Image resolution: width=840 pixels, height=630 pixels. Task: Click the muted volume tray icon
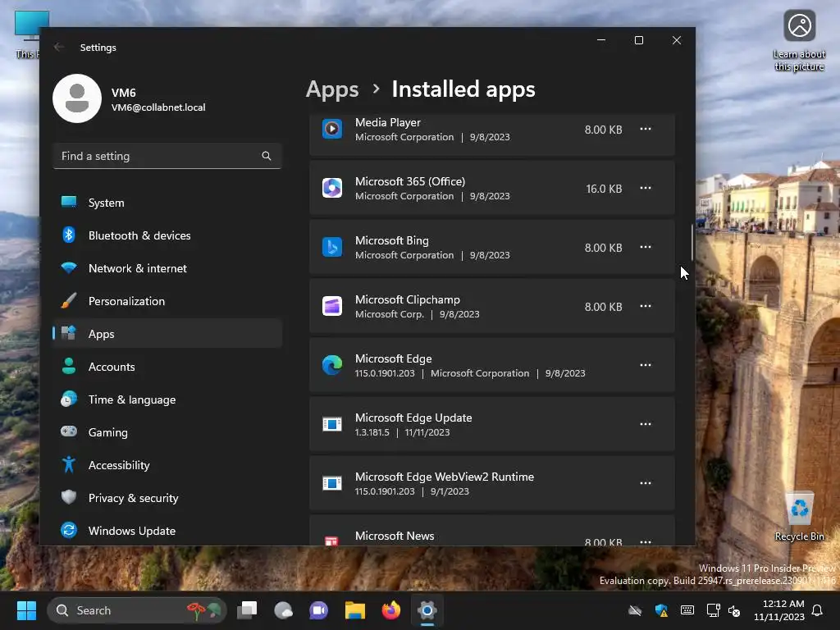734,610
